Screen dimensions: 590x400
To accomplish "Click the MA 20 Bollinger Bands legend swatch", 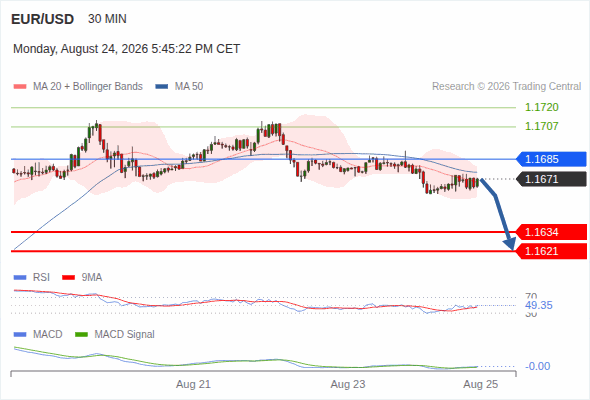I will [x=20, y=87].
